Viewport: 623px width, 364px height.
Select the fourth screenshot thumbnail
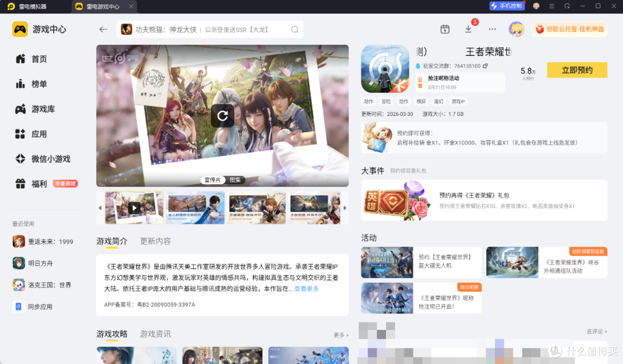tap(315, 208)
